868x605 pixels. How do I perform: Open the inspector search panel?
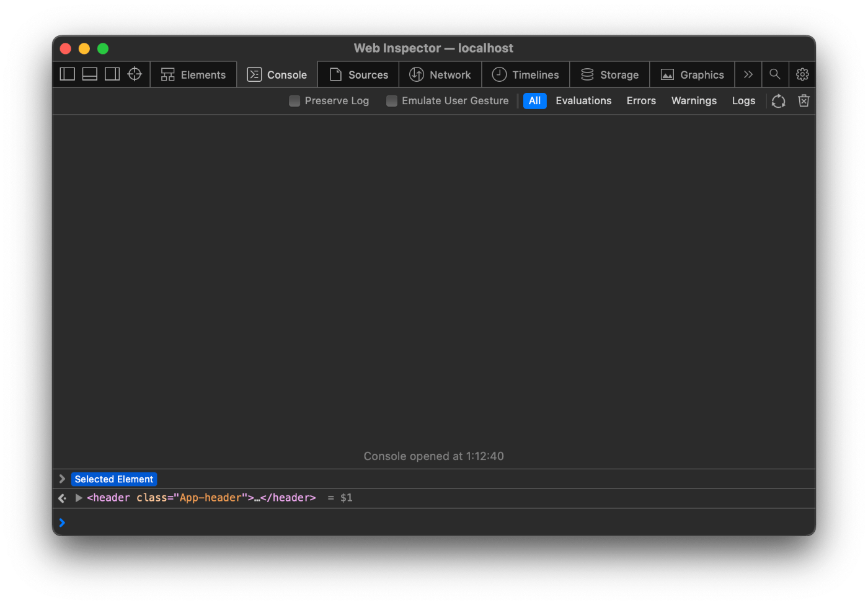tap(775, 74)
